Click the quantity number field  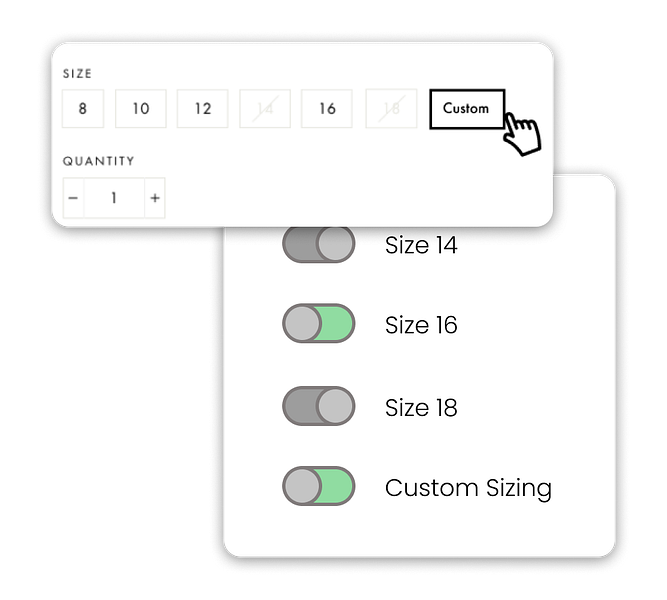(114, 198)
